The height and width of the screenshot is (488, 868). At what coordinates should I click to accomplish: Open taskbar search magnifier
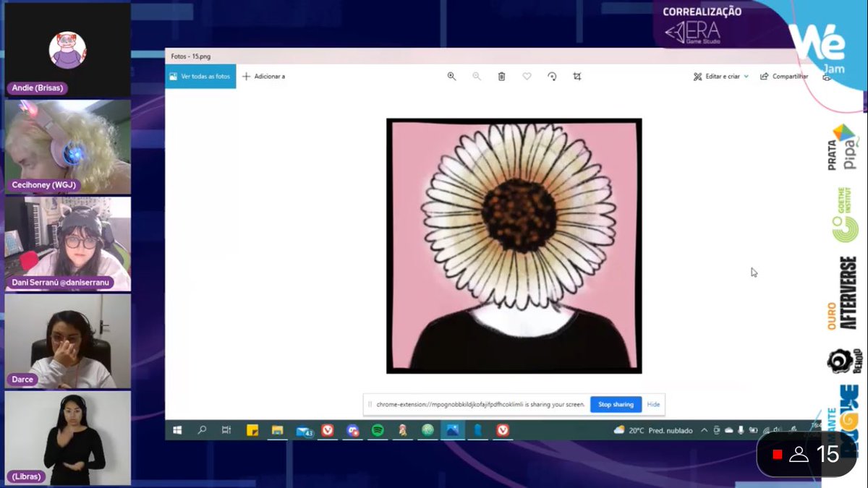click(202, 430)
